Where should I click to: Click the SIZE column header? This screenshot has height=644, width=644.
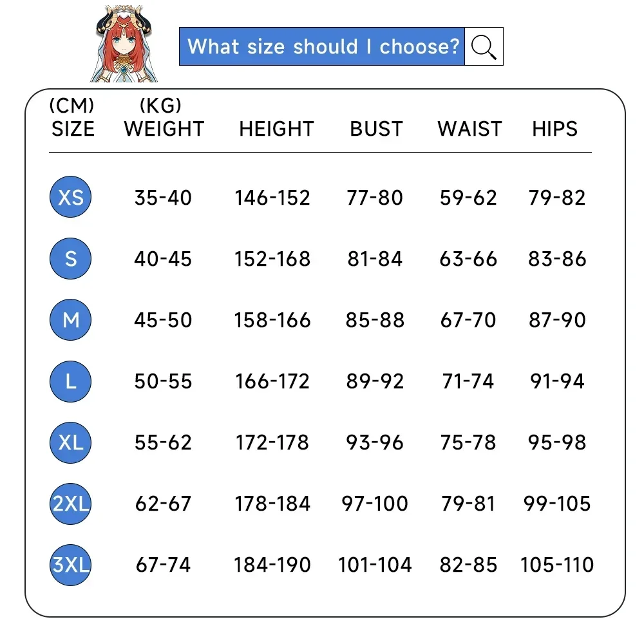73,129
